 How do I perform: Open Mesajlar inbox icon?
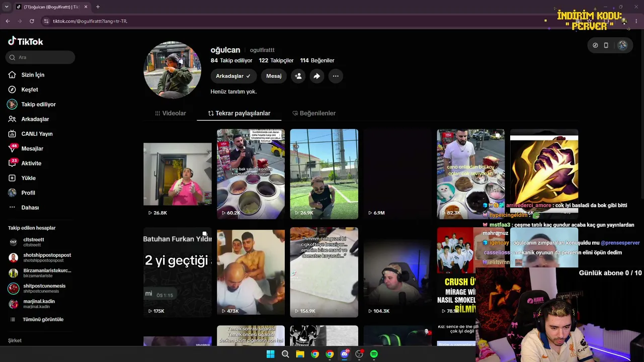pos(12,148)
